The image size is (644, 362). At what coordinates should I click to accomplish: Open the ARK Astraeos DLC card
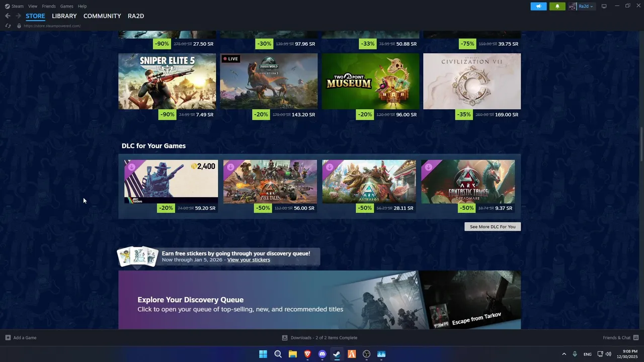click(x=369, y=182)
